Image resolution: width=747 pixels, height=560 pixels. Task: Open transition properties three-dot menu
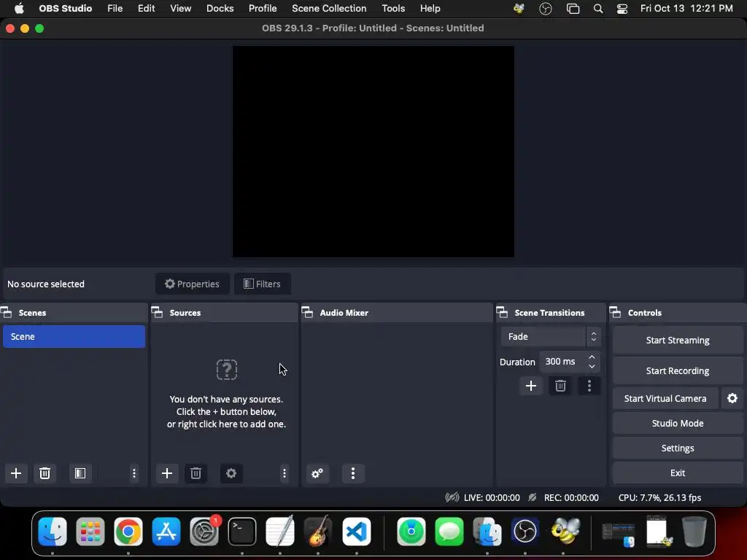589,386
